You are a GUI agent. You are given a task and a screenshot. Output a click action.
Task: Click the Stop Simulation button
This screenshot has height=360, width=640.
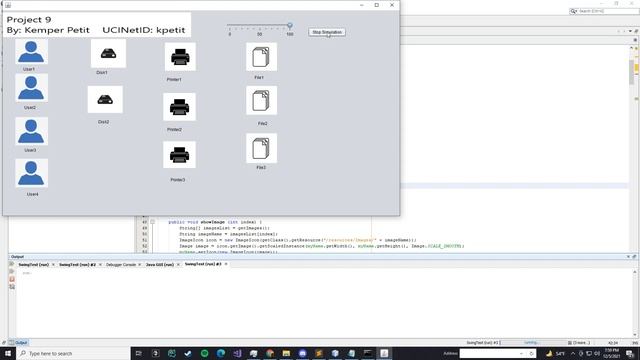pyautogui.click(x=327, y=32)
